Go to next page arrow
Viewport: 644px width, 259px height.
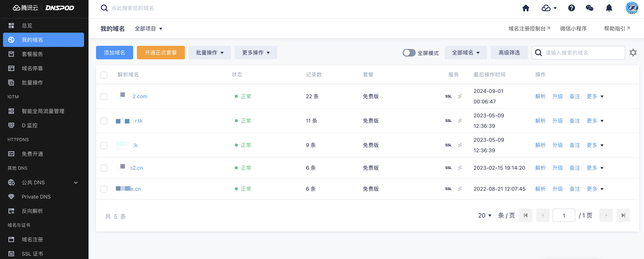click(606, 215)
